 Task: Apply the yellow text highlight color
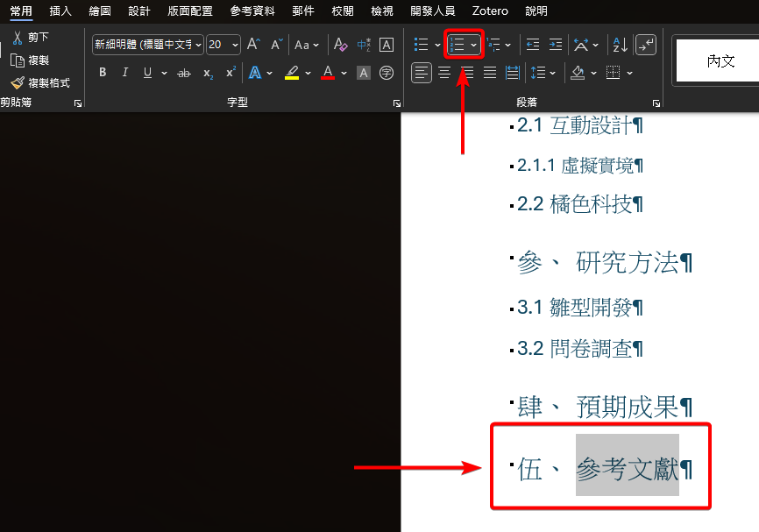[292, 73]
